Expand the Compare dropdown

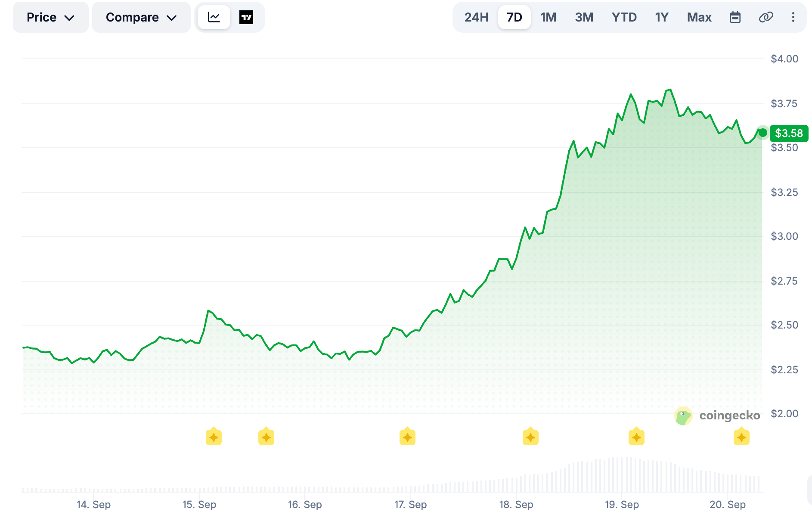pyautogui.click(x=141, y=17)
